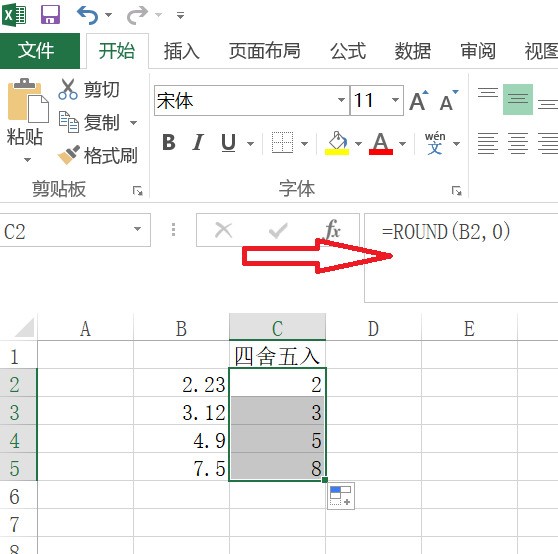Click the Undo arrow icon

pos(87,15)
